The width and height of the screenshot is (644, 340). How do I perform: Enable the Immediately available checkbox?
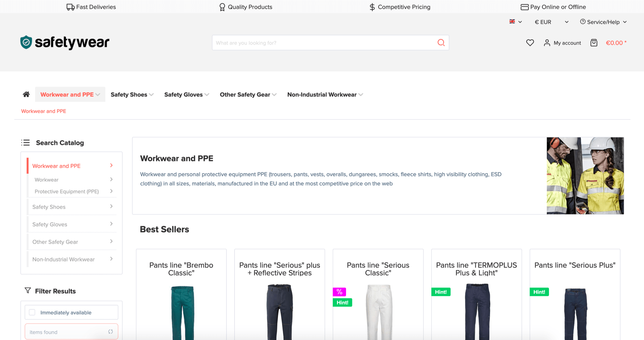tap(32, 312)
